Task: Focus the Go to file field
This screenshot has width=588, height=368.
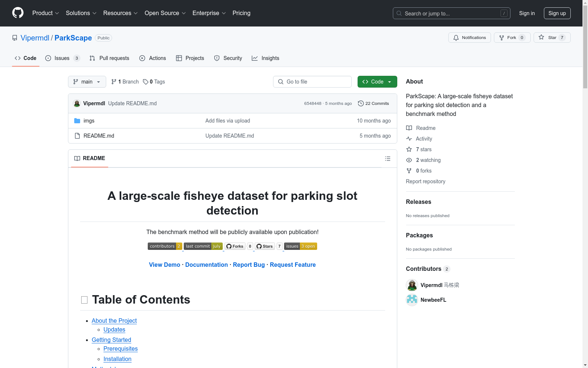Action: [x=312, y=82]
